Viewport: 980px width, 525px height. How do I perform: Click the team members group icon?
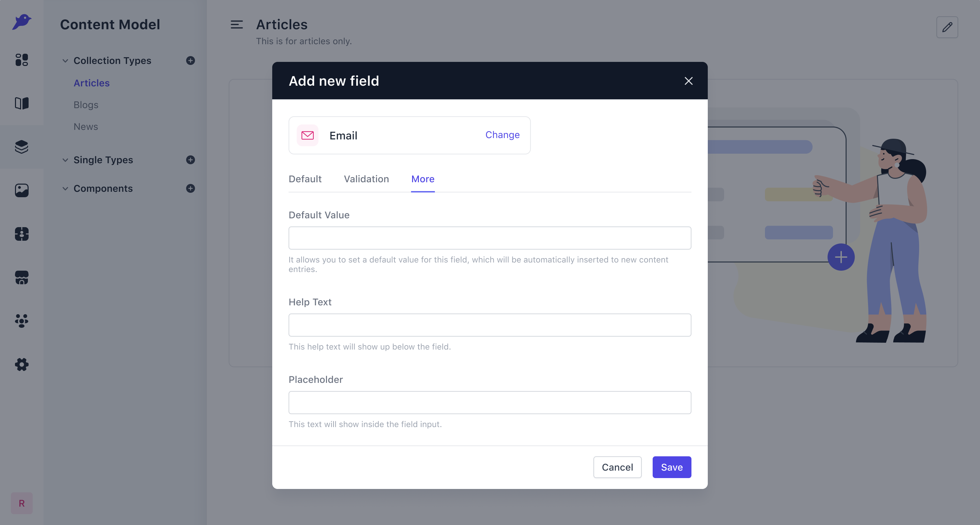[x=22, y=321]
